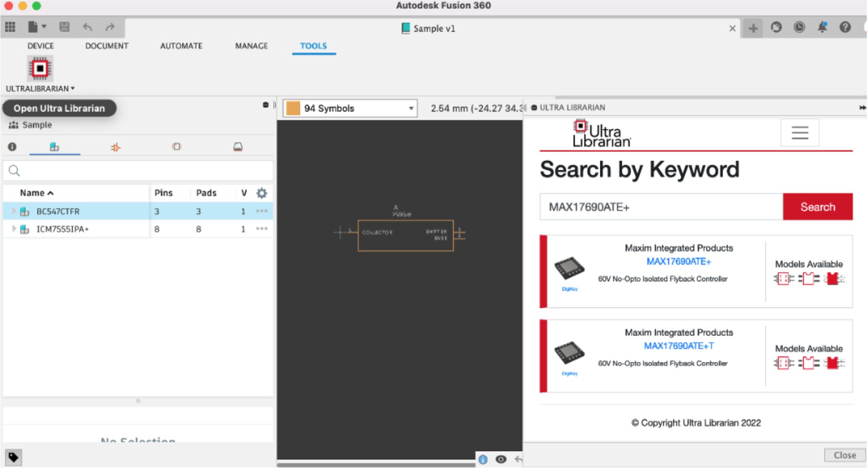Viewport: 868px width, 469px height.
Task: Show notifications via the bell icon
Action: pyautogui.click(x=822, y=27)
